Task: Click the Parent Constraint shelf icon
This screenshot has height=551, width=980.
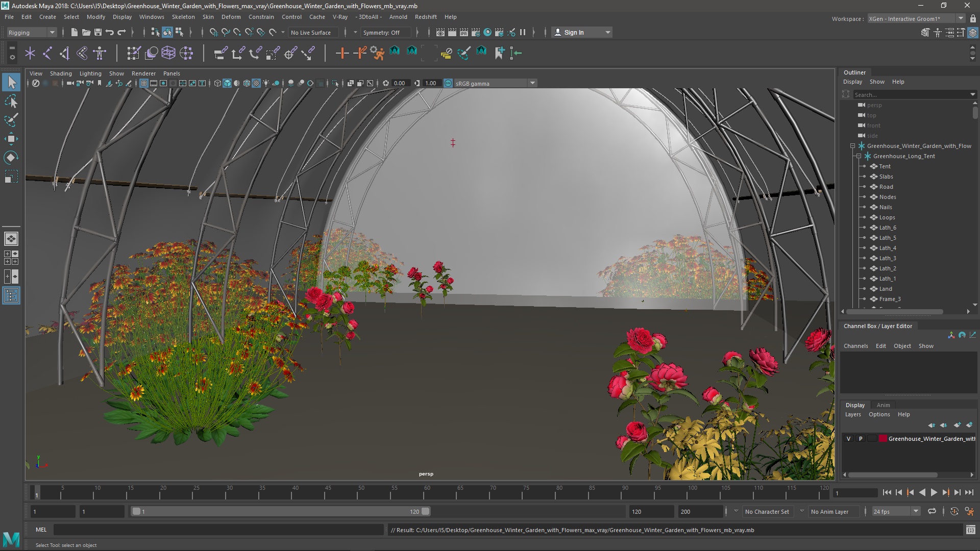Action: coord(220,53)
